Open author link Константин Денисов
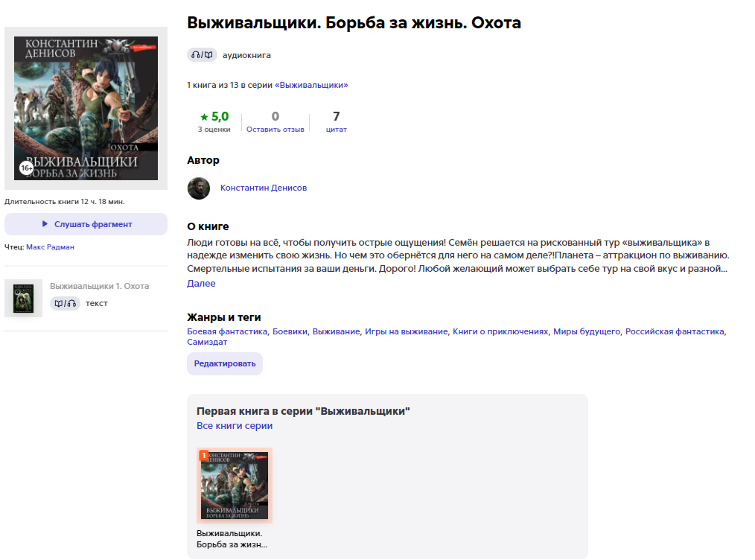The image size is (755, 560). click(x=264, y=188)
